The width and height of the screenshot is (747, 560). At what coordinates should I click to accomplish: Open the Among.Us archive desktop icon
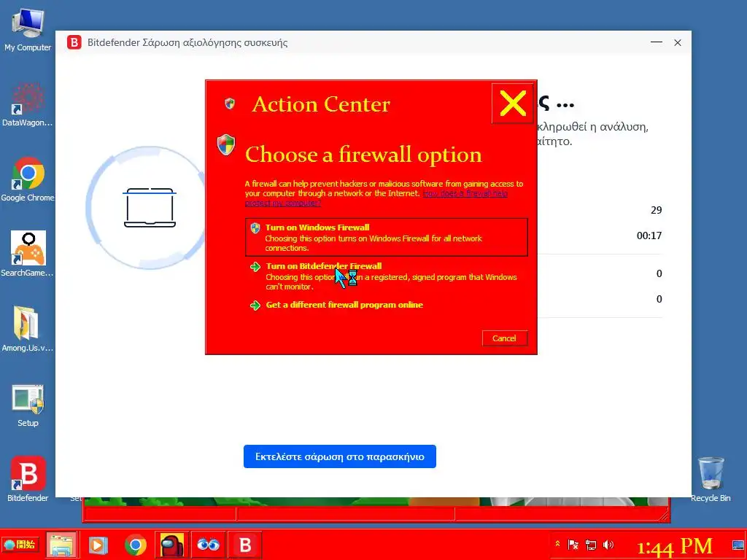28,329
